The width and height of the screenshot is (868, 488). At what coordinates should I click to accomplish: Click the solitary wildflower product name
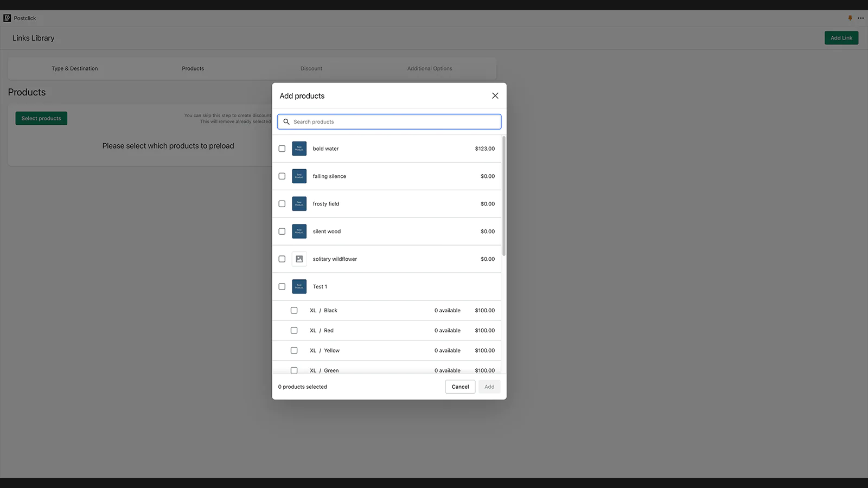pos(335,259)
